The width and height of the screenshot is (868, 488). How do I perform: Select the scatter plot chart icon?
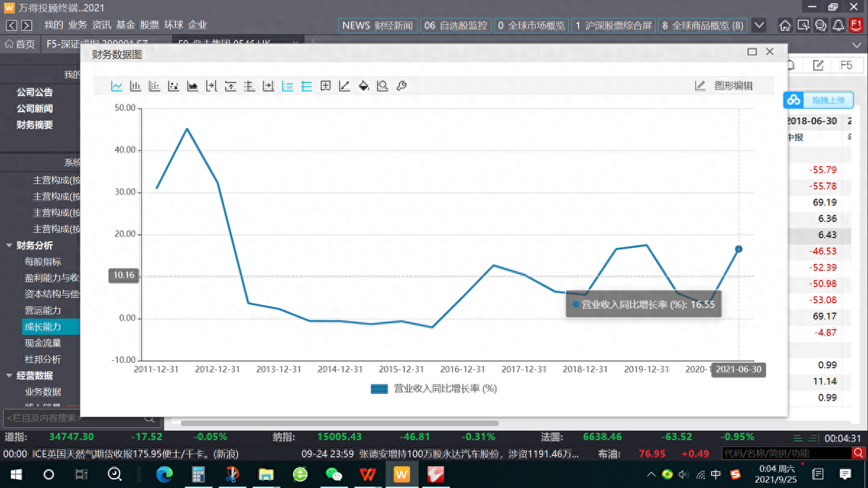174,86
